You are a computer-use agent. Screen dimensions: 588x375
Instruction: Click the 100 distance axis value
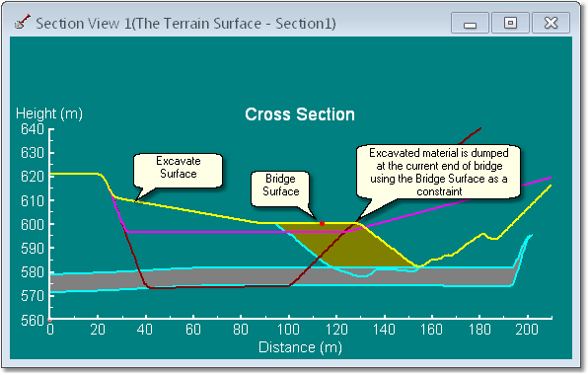[288, 330]
